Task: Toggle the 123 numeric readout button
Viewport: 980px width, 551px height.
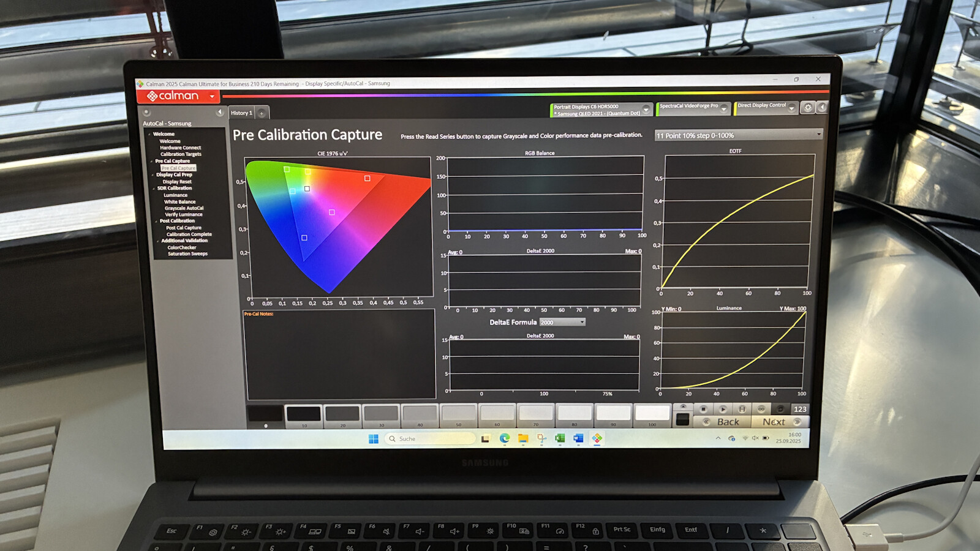Action: pos(800,409)
